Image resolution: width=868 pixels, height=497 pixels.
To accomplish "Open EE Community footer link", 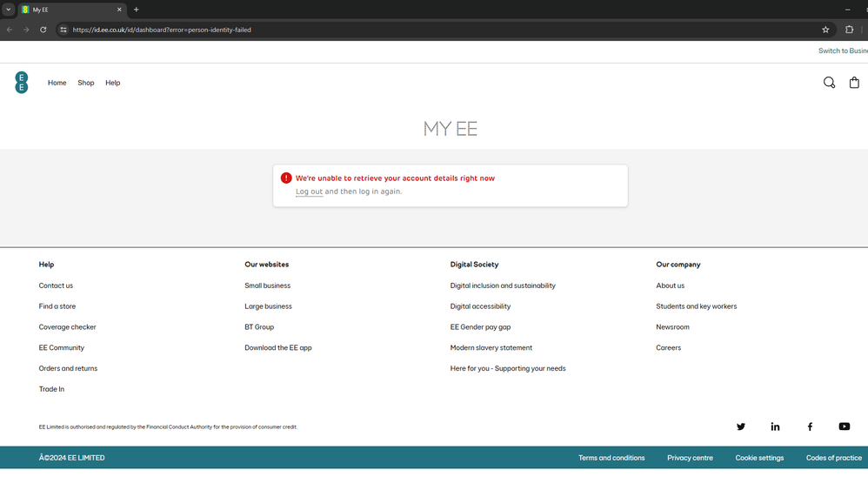I will 62,347.
